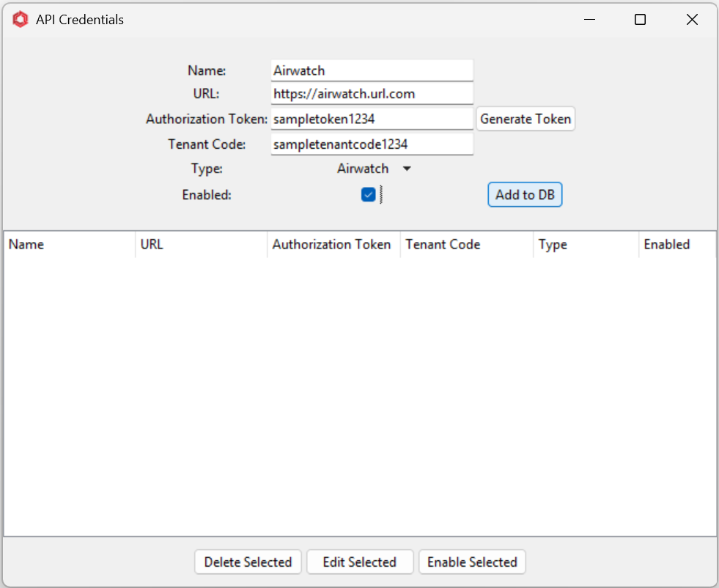This screenshot has width=719, height=588.
Task: Click the Add to DB button
Action: point(525,194)
